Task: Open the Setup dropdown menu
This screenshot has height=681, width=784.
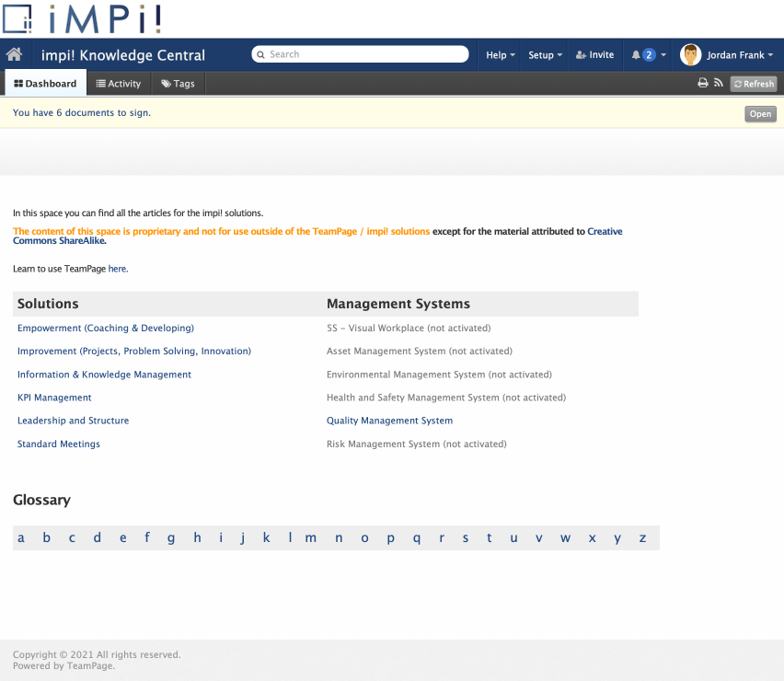Action: click(x=546, y=55)
